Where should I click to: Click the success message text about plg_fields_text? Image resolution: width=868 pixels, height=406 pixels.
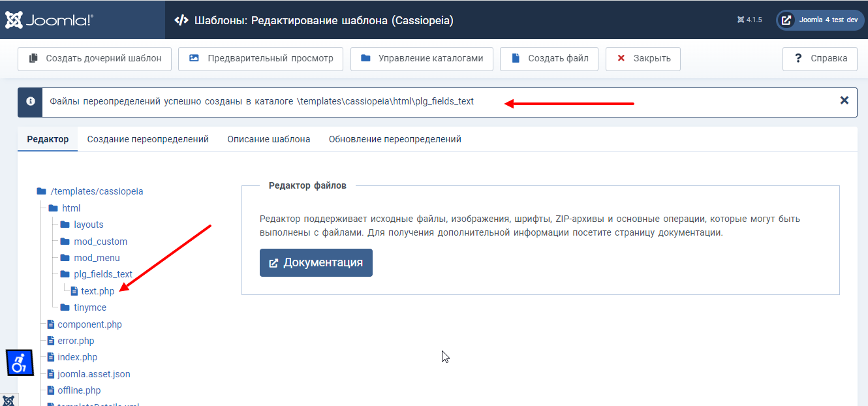262,101
